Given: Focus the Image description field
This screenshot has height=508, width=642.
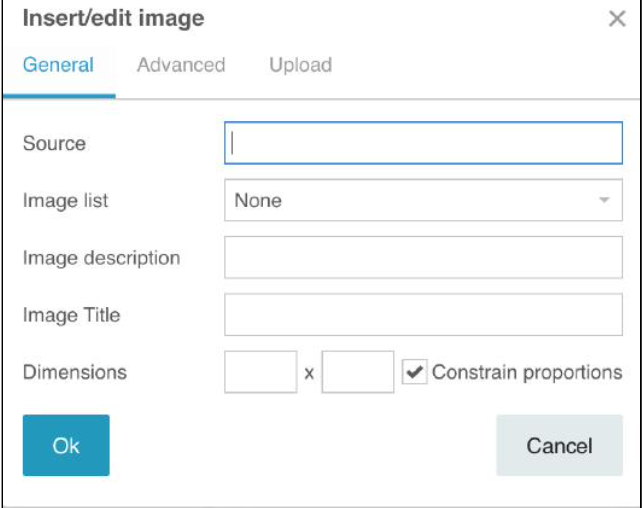Looking at the screenshot, I should [423, 257].
